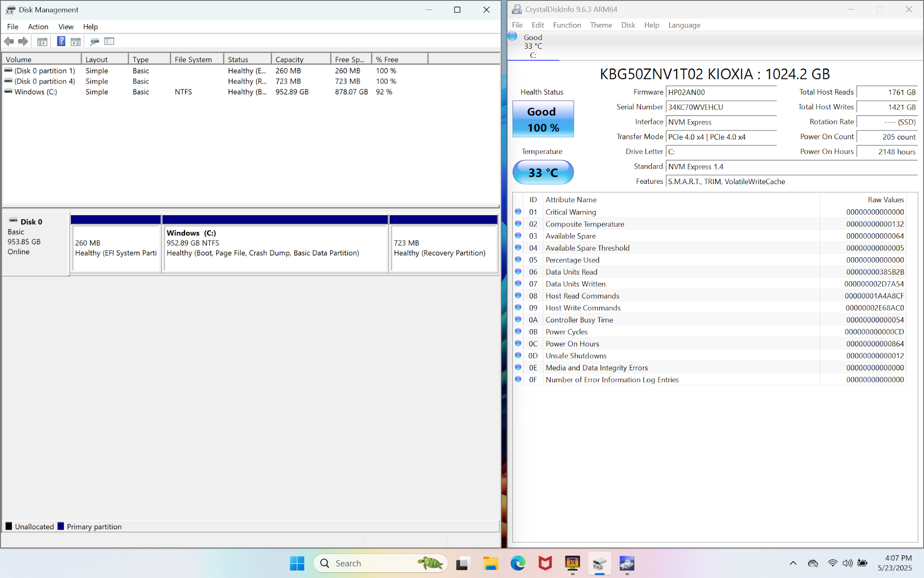Select blue status dot for Percentage Used

click(x=518, y=260)
